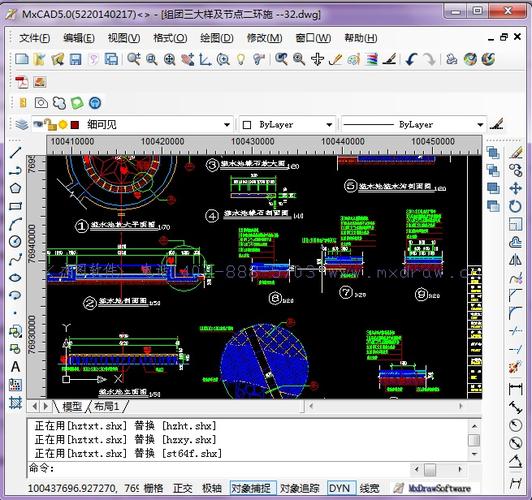Click the red layer color swatch

75,125
